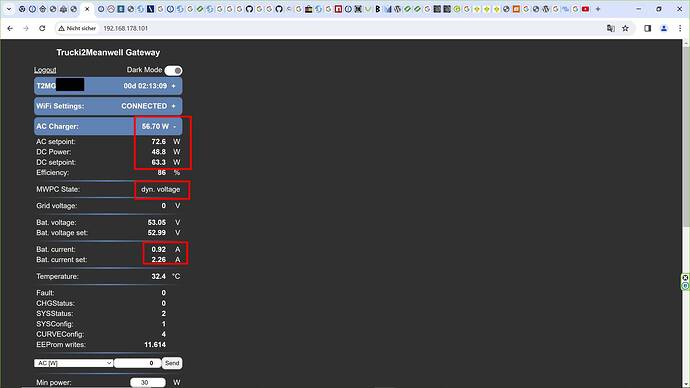Open the browser side panel icon
Image resolution: width=690 pixels, height=388 pixels.
point(647,28)
